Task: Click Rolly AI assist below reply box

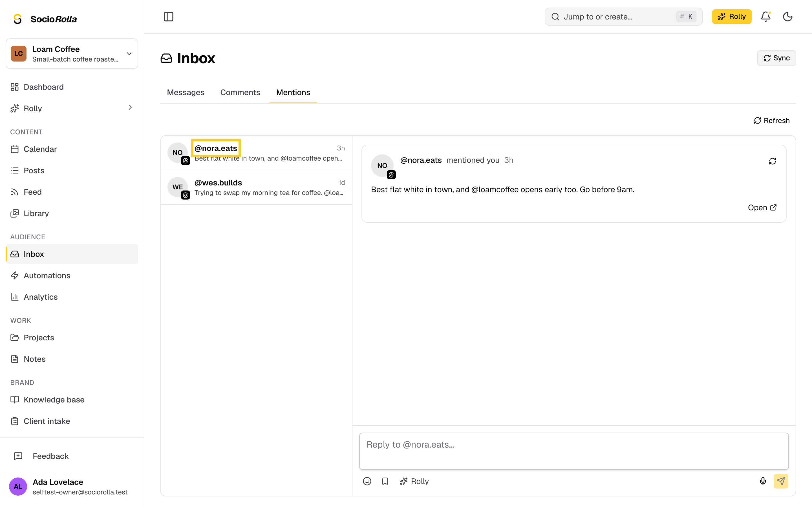Action: point(414,481)
